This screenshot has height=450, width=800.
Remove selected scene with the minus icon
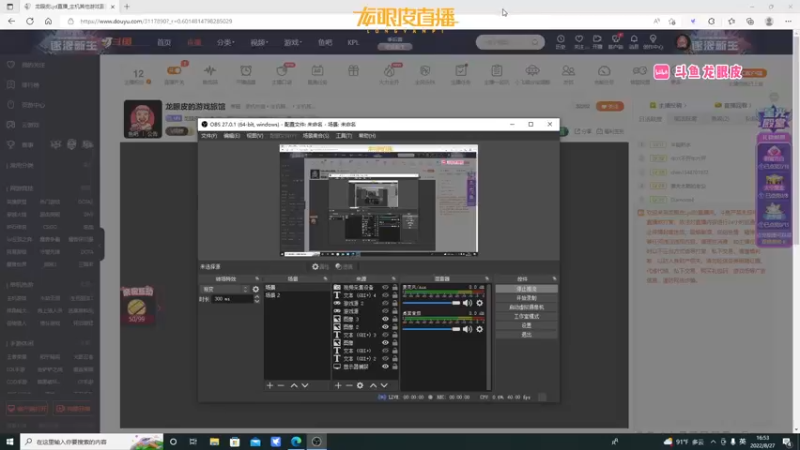click(x=281, y=386)
